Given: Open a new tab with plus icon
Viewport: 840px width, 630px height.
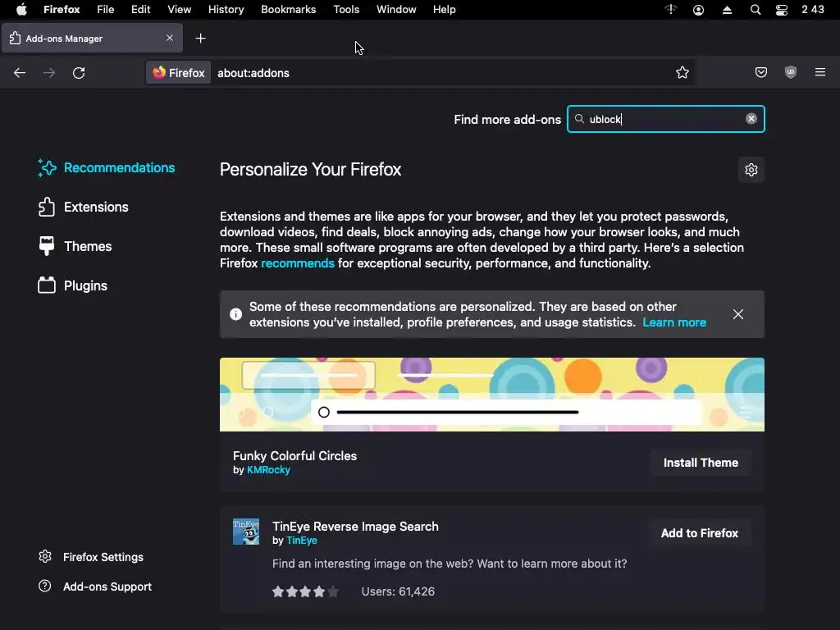Looking at the screenshot, I should pos(200,39).
